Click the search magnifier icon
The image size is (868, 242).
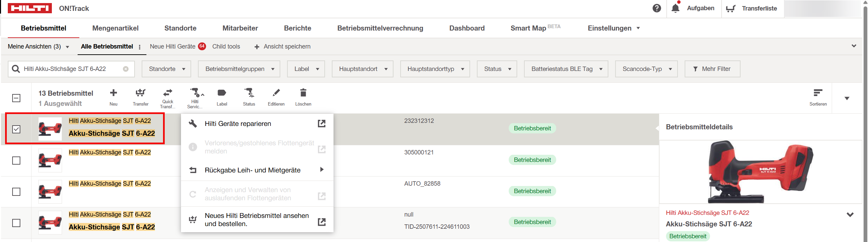(16, 69)
